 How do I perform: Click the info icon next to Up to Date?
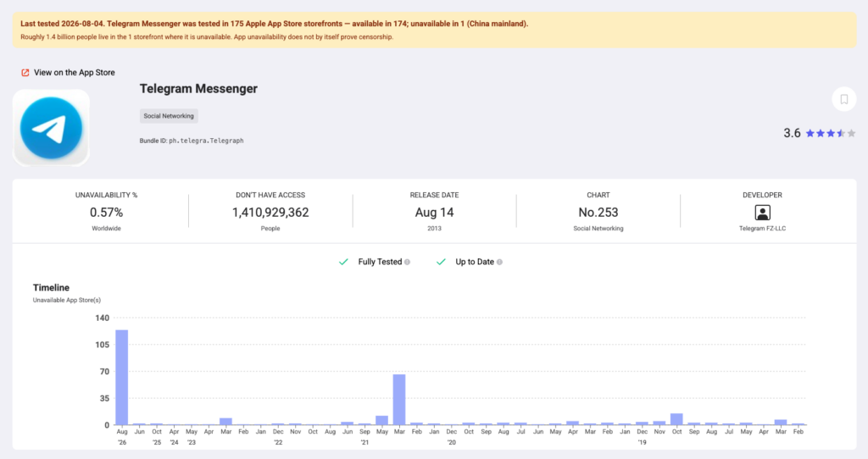(499, 263)
